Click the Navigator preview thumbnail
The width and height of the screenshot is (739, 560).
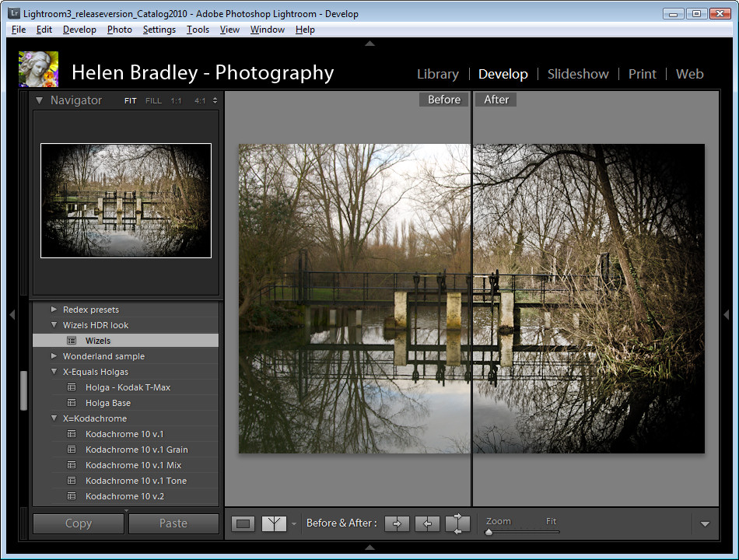(126, 201)
